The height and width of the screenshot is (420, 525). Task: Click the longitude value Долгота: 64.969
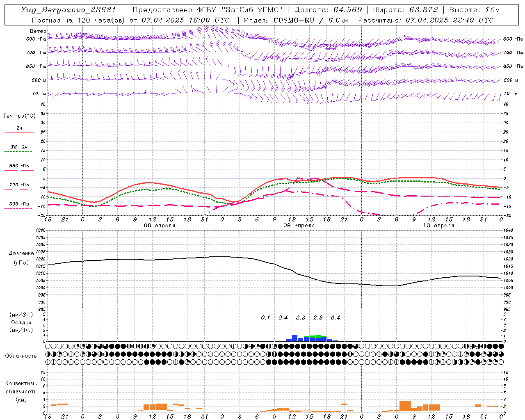[x=328, y=10]
